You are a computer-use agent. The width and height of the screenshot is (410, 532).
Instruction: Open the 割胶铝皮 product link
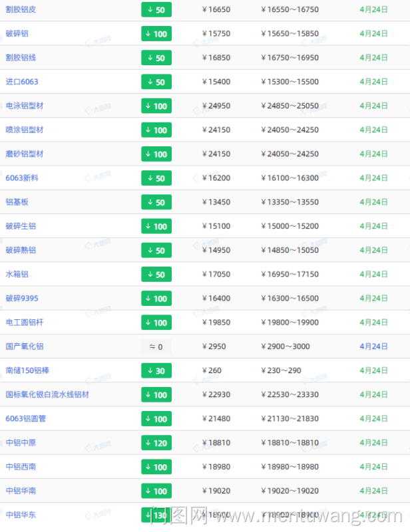pos(21,9)
